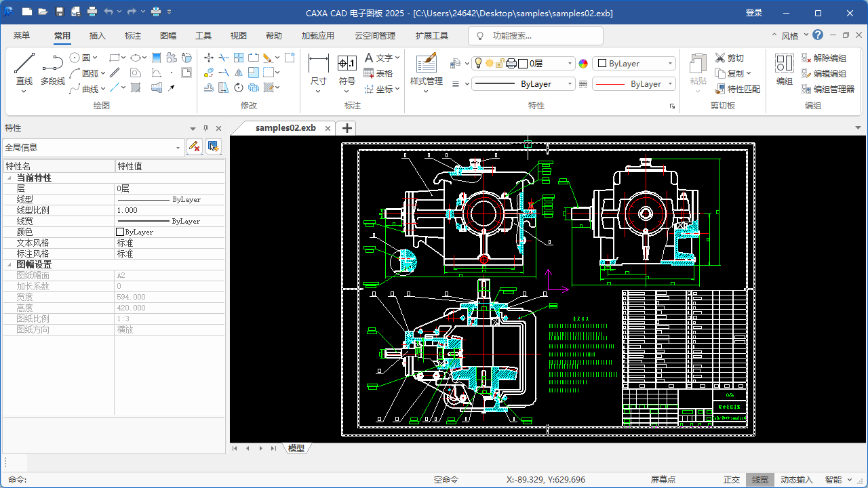Collapse the 当前特性 section
Image resolution: width=868 pixels, height=488 pixels.
(9, 178)
